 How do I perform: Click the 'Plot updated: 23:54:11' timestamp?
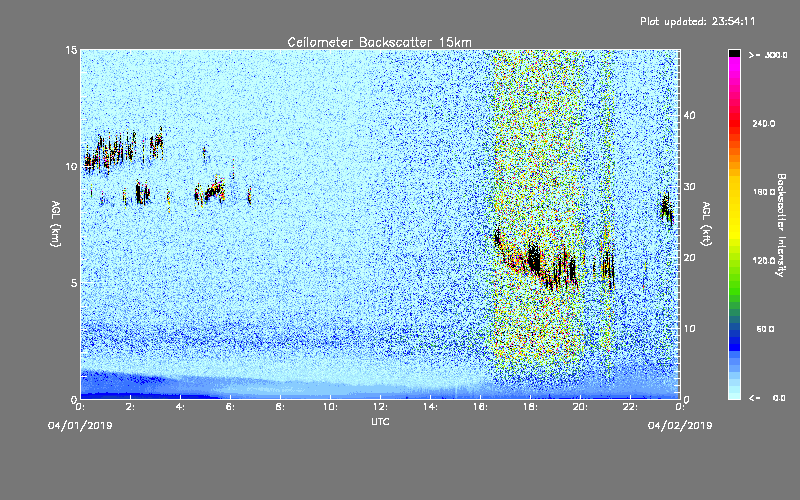tap(697, 21)
